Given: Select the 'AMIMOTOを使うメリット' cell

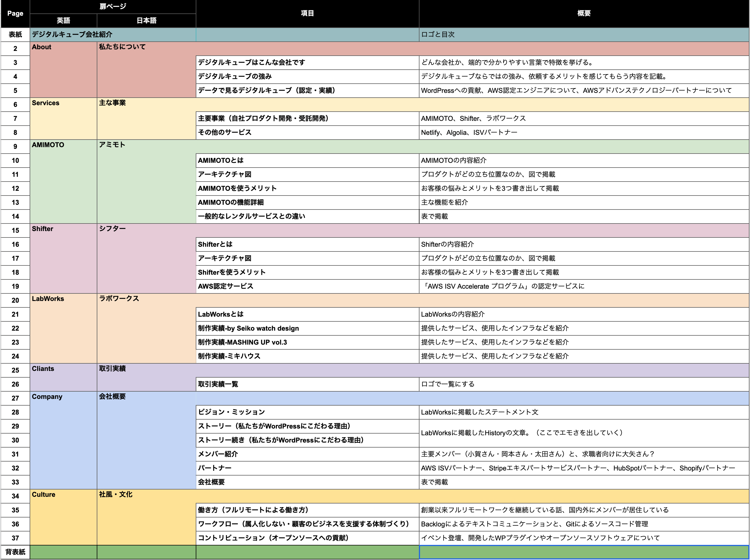Looking at the screenshot, I should point(307,189).
